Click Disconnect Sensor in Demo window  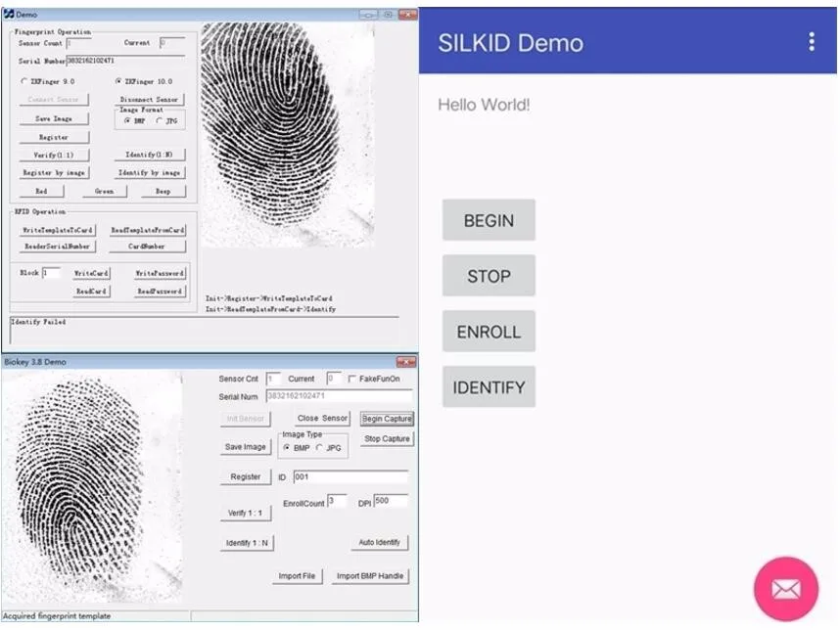click(150, 100)
